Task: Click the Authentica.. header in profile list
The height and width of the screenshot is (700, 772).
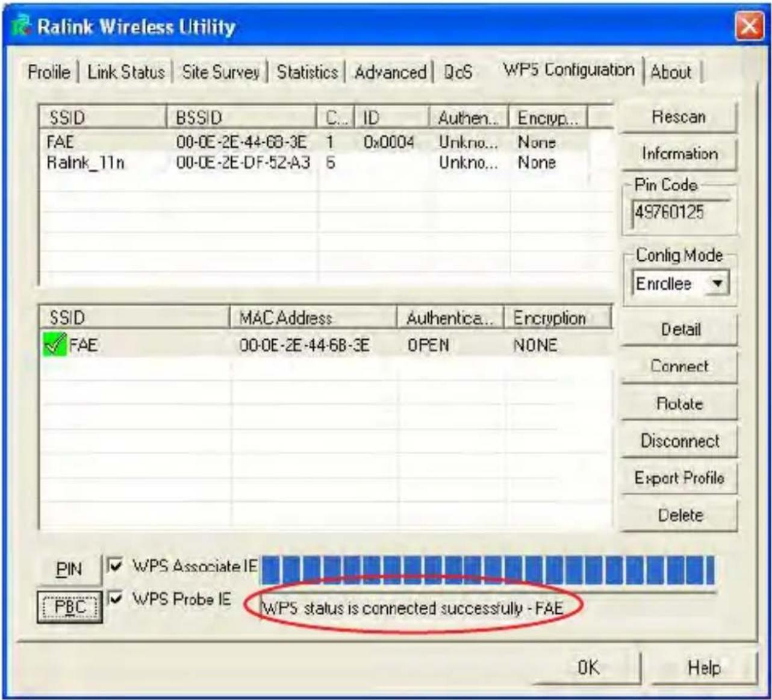Action: click(450, 317)
